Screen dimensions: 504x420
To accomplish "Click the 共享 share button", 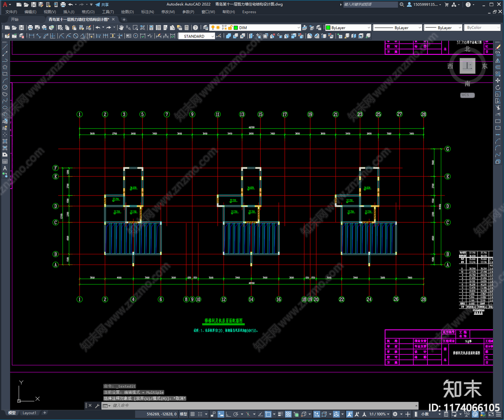I will (x=102, y=4).
